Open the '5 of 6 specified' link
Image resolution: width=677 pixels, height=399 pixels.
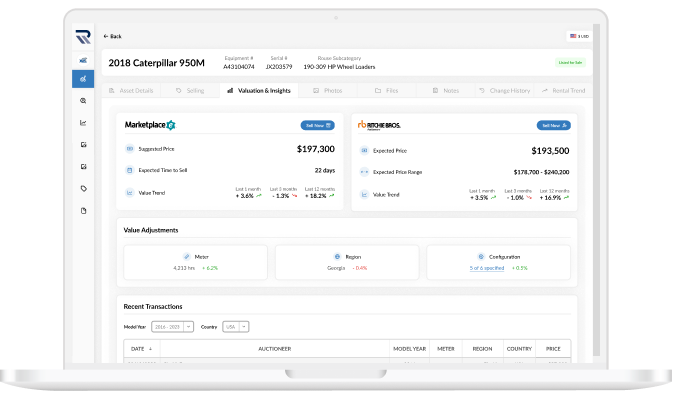coord(487,268)
